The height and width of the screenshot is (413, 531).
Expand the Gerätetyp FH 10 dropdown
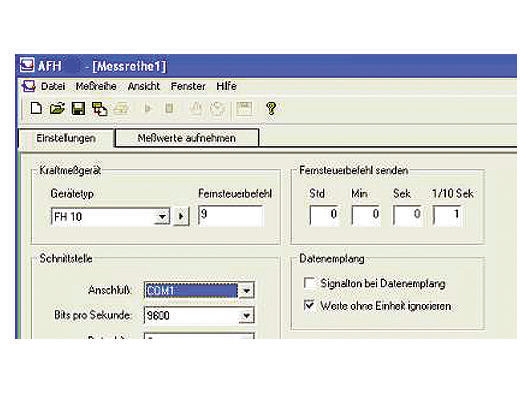point(162,216)
